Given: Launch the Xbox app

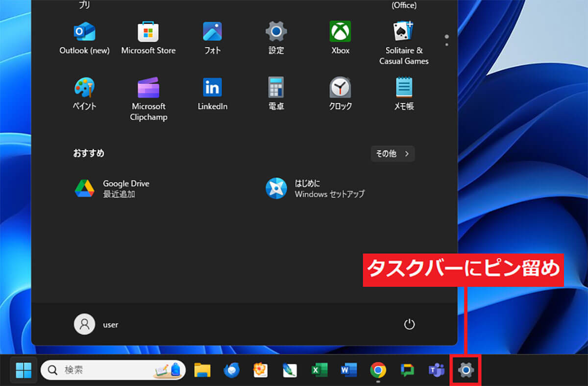Looking at the screenshot, I should pyautogui.click(x=340, y=38).
